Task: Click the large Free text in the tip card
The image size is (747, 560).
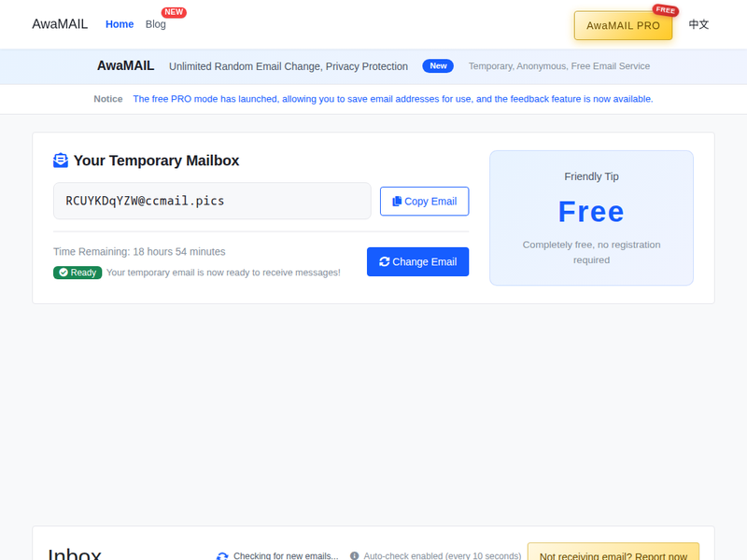Action: (591, 212)
